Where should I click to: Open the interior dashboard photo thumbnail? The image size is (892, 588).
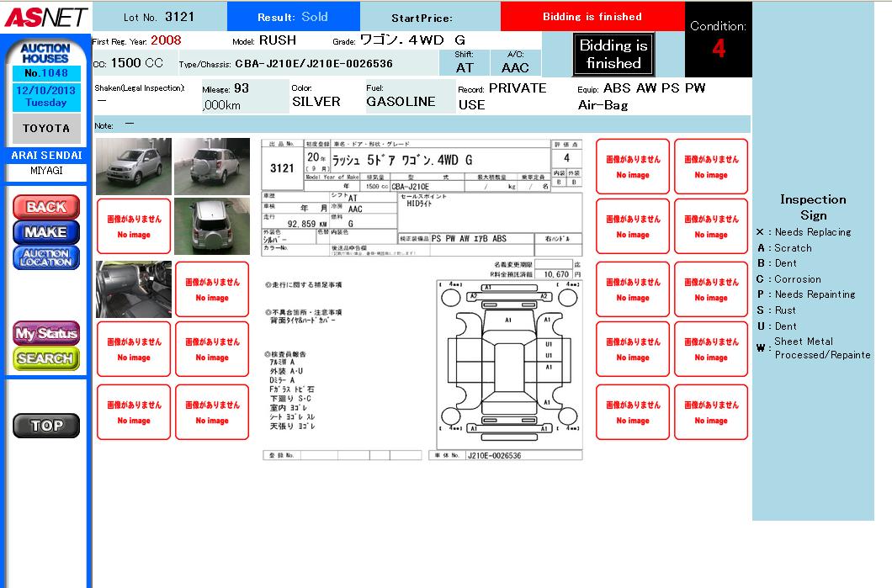click(x=134, y=289)
